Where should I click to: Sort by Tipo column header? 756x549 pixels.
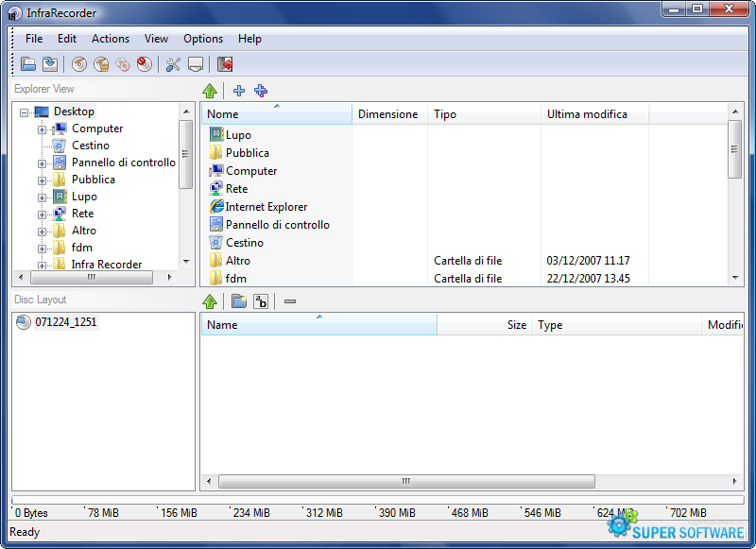coord(485,113)
